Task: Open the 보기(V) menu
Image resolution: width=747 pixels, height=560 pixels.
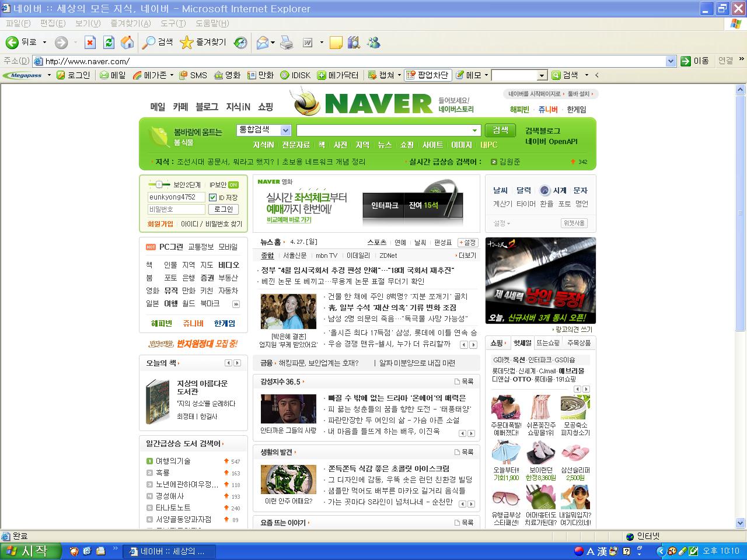Action: 88,23
